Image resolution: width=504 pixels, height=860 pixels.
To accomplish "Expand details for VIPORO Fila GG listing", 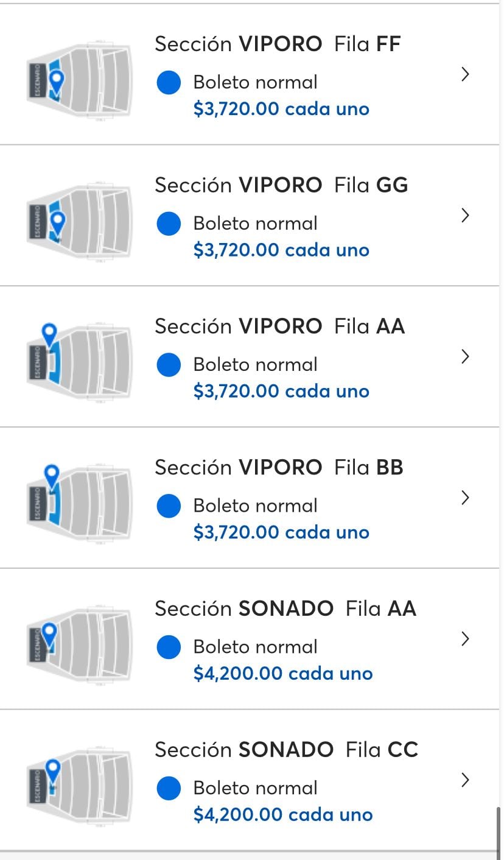I will (465, 216).
